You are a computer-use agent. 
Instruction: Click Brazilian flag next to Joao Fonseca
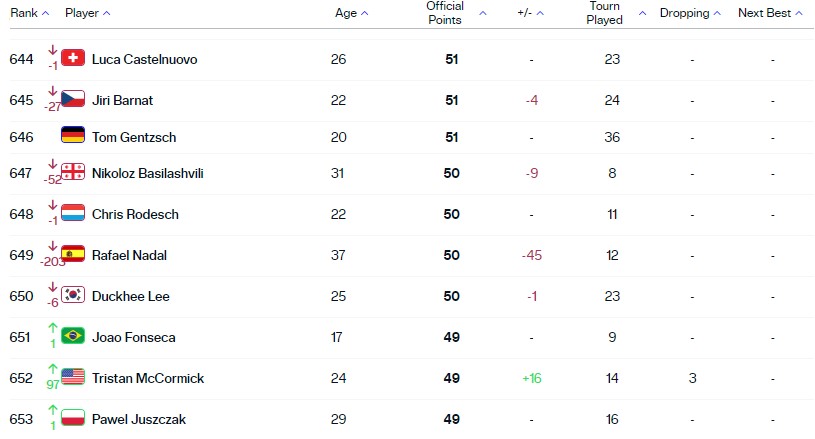[73, 336]
